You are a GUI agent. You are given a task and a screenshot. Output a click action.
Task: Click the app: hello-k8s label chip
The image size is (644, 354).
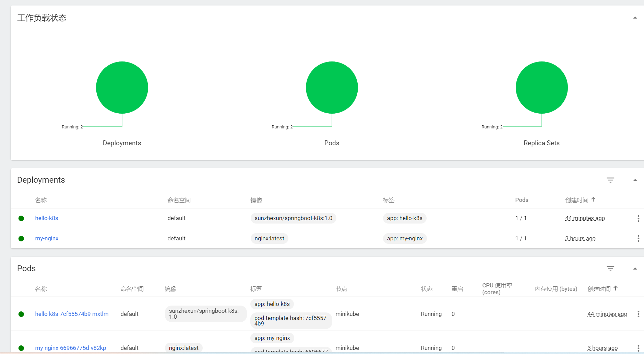[x=405, y=218]
